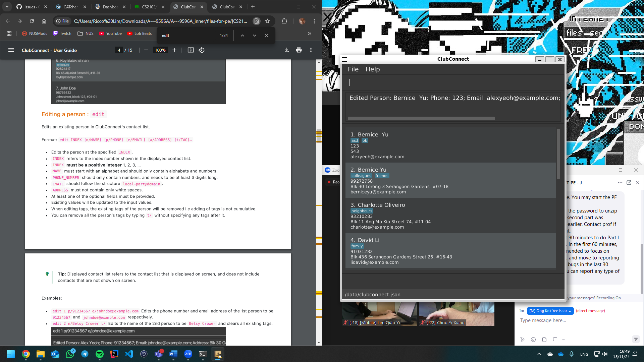This screenshot has width=644, height=362.
Task: Rotate the PDF counterclockwise
Action: pyautogui.click(x=201, y=50)
